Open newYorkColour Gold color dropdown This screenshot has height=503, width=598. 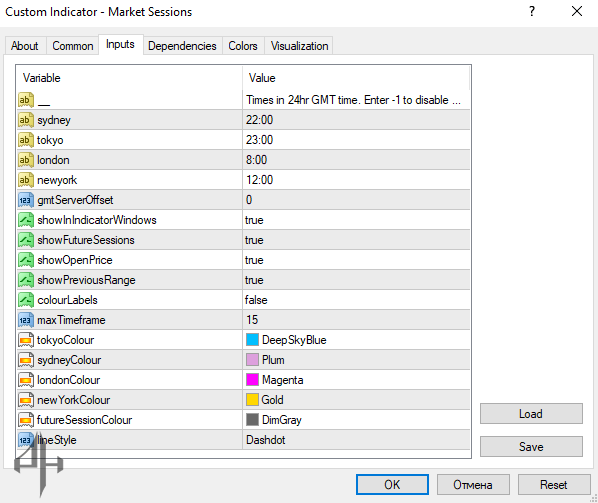[x=356, y=400]
